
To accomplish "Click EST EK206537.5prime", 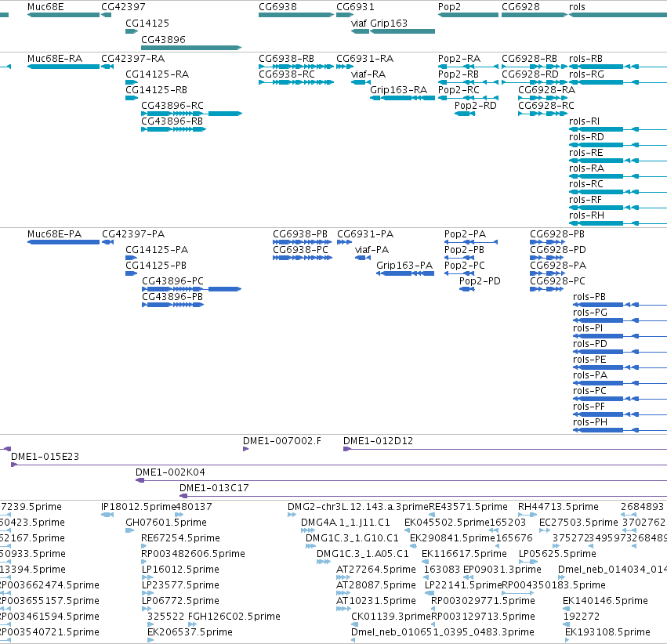I will (x=190, y=631).
